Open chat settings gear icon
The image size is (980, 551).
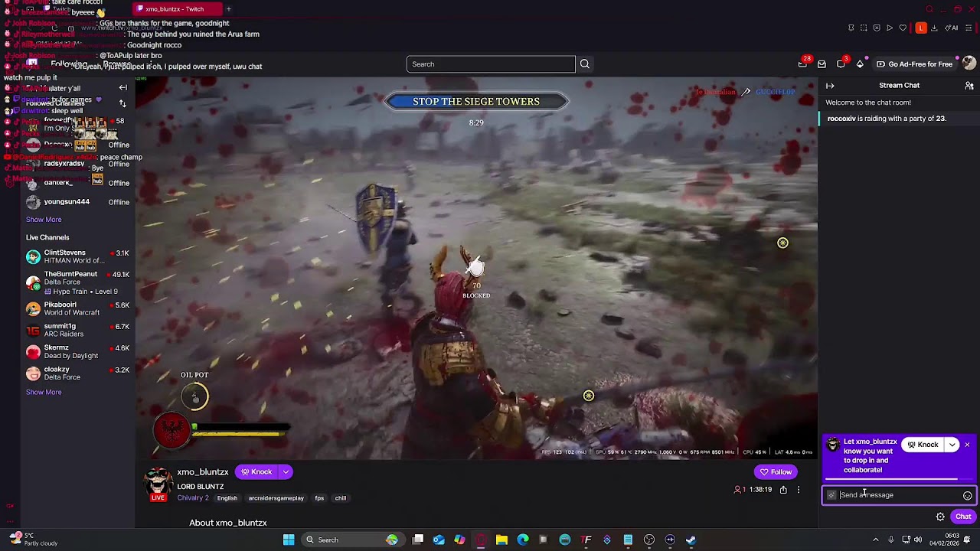[940, 517]
